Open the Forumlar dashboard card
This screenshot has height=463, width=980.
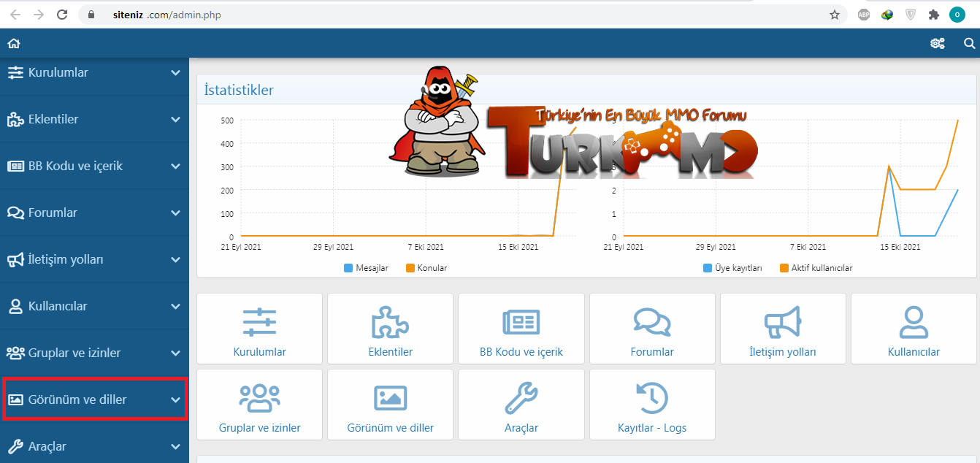(652, 329)
